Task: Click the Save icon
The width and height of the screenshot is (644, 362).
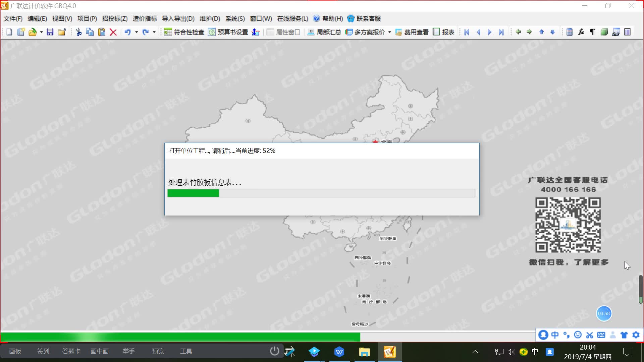Action: (x=50, y=32)
